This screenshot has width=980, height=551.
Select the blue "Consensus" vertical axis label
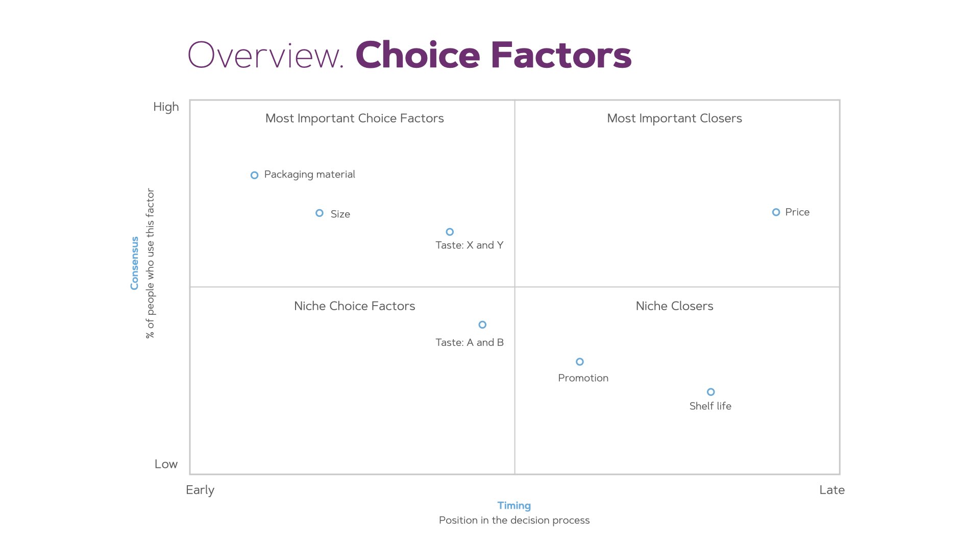(135, 263)
